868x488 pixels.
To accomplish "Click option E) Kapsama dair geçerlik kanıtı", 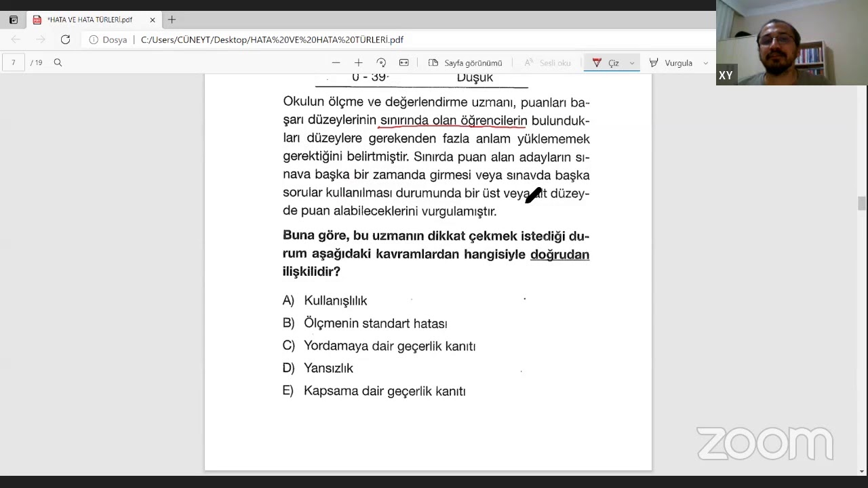I will (374, 391).
